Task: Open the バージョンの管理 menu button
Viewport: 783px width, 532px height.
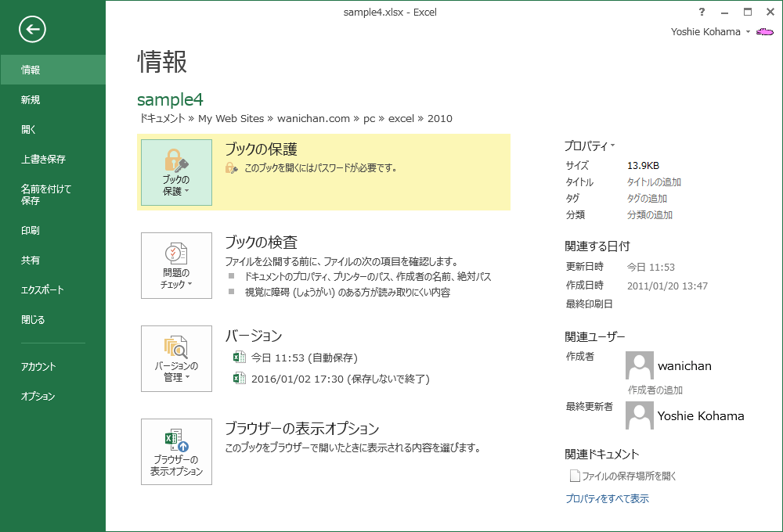Action: pos(176,359)
